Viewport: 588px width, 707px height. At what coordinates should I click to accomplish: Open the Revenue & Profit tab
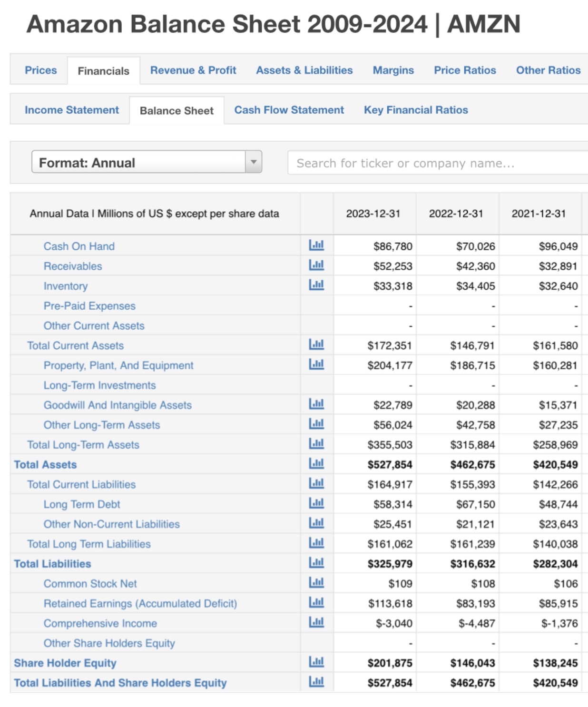193,70
